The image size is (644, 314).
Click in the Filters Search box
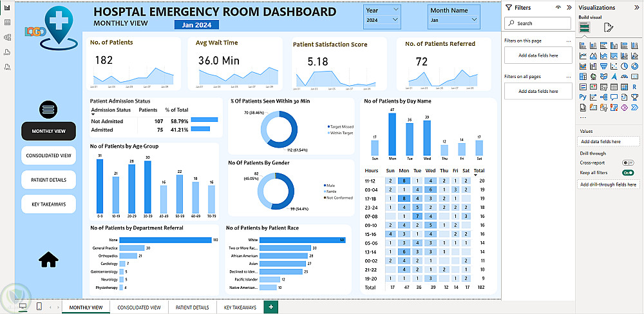click(537, 23)
